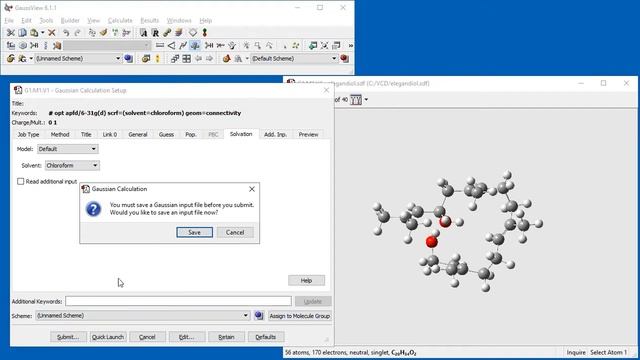Click Save in the Gaussian Calculation prompt
640x360 pixels.
(x=194, y=232)
